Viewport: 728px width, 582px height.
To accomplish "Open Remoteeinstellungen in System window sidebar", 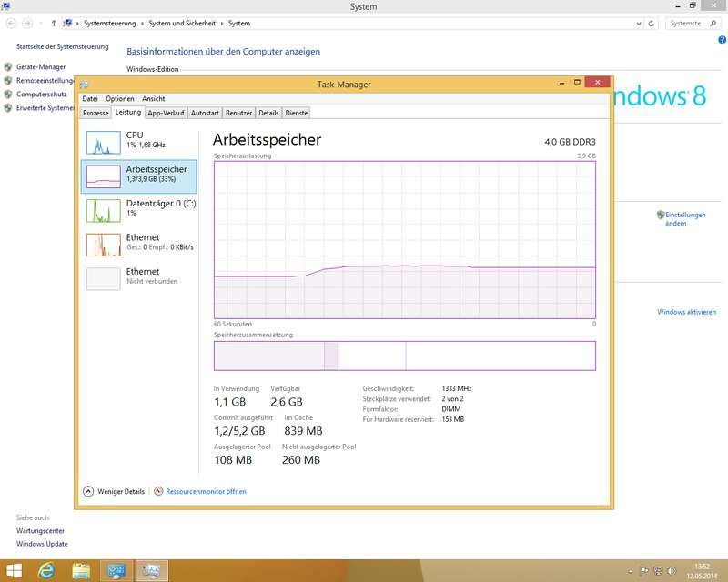I will click(x=45, y=80).
